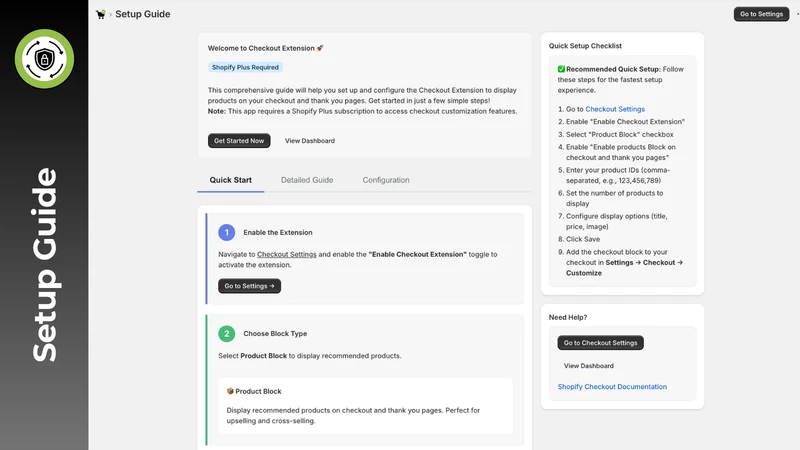Click checklist item 'Click Save'
This screenshot has width=800, height=450.
(x=583, y=239)
